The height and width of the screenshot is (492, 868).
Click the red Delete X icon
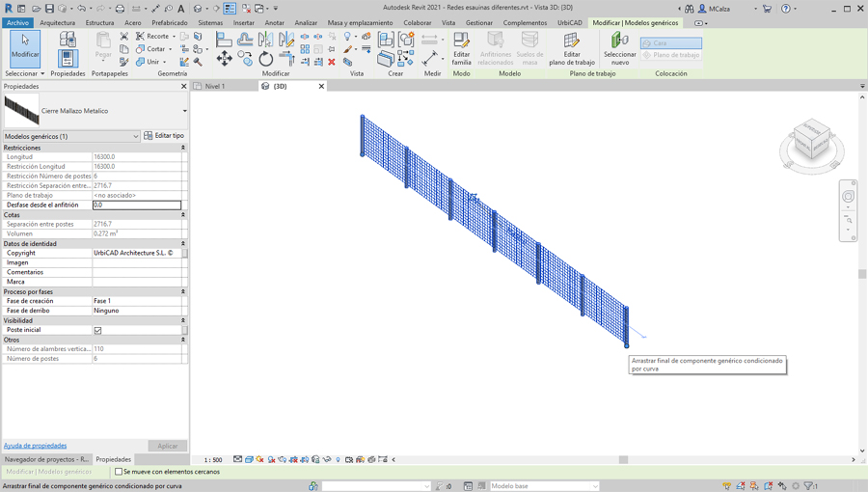[x=332, y=62]
